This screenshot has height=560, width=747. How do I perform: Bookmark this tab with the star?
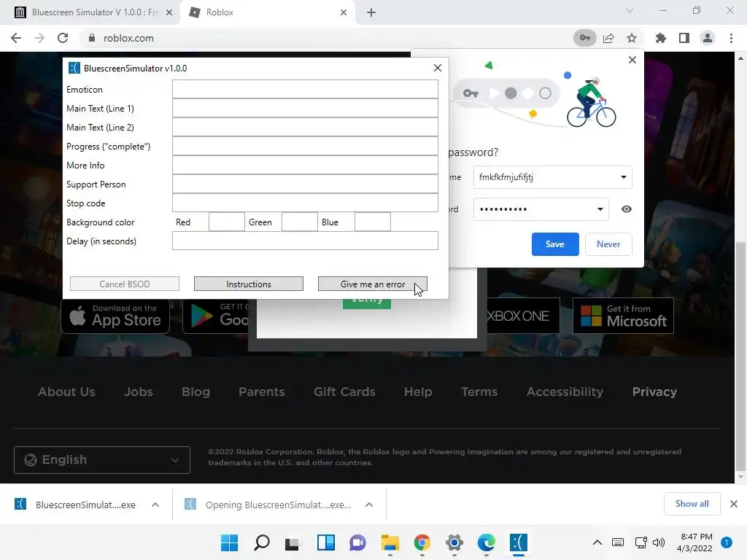tap(632, 38)
